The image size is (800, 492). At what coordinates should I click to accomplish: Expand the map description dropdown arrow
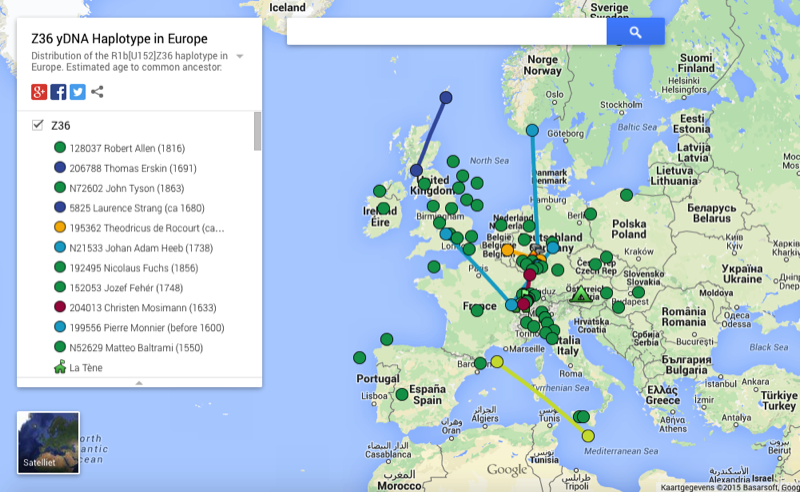click(240, 56)
